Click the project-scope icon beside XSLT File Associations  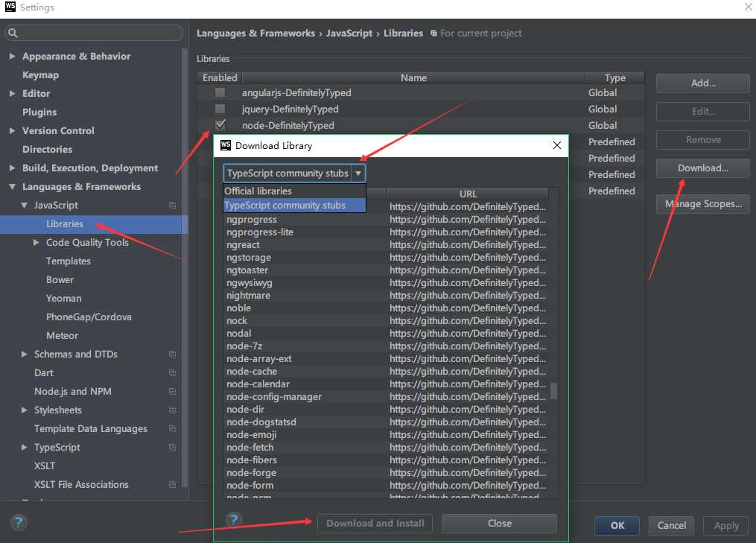(172, 485)
